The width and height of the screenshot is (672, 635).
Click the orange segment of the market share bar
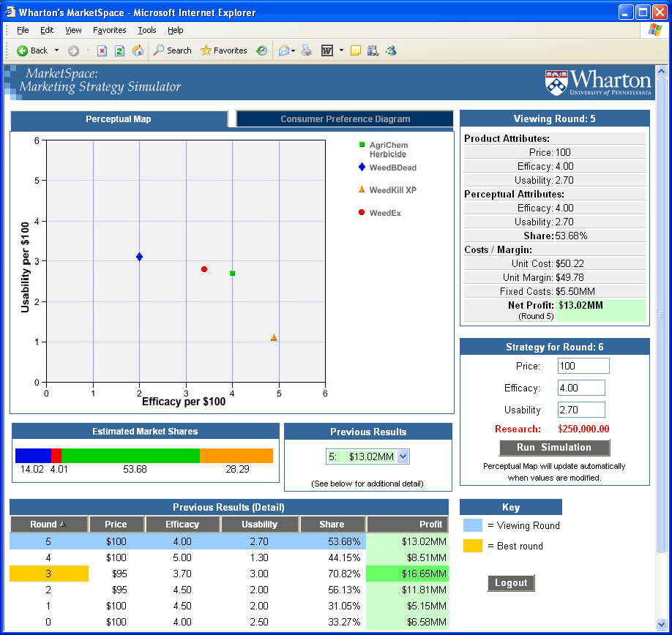[236, 456]
